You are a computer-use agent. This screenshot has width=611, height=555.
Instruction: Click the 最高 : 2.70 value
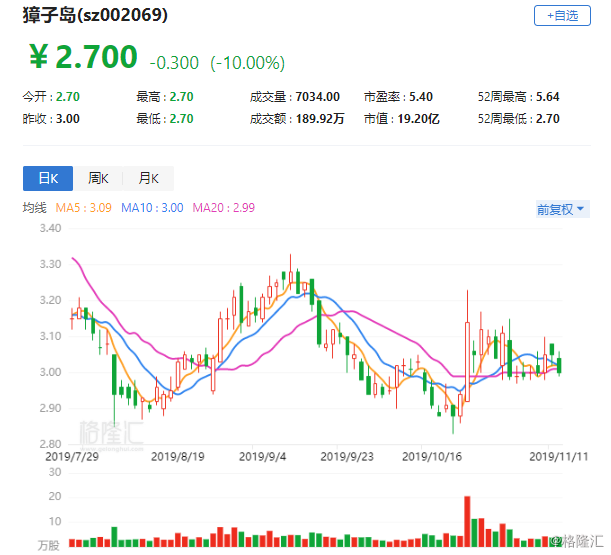pos(165,97)
